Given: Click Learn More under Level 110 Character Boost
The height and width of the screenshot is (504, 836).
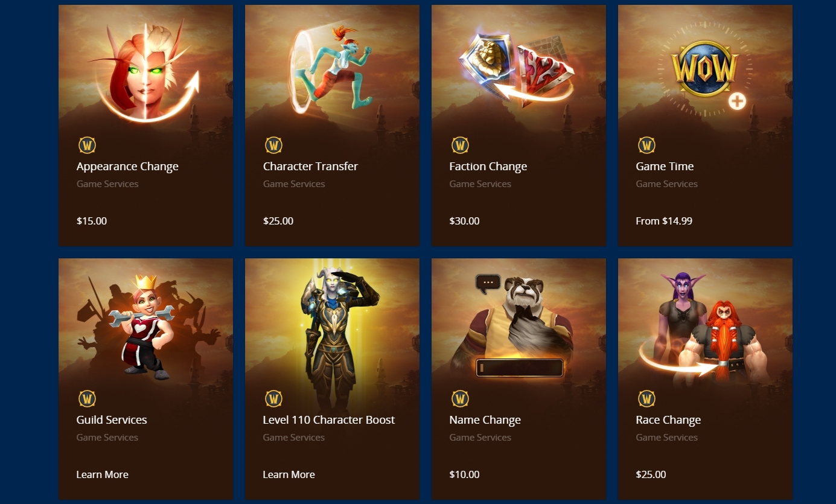Looking at the screenshot, I should [289, 474].
